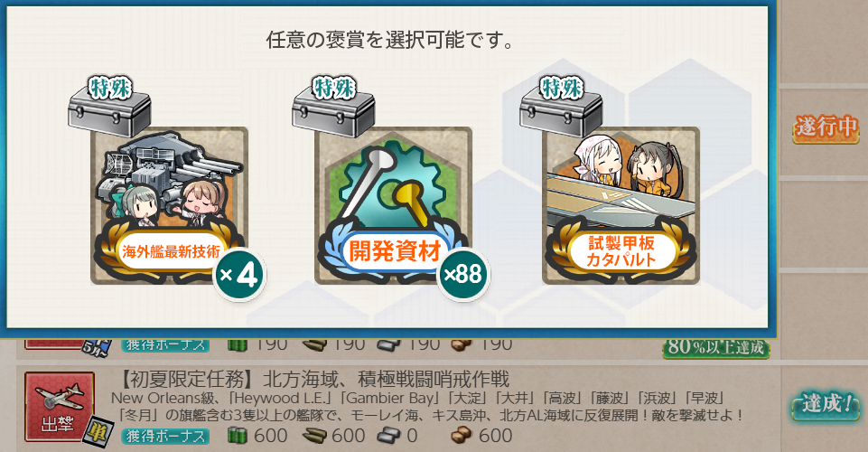The width and height of the screenshot is (868, 452).
Task: Click the red 出撃 sortie quest icon
Action: 60,407
